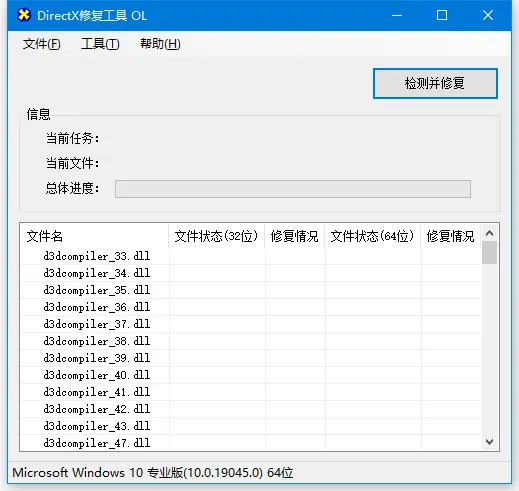519x491 pixels.
Task: Click the scroll up arrow in file list
Action: (x=489, y=233)
